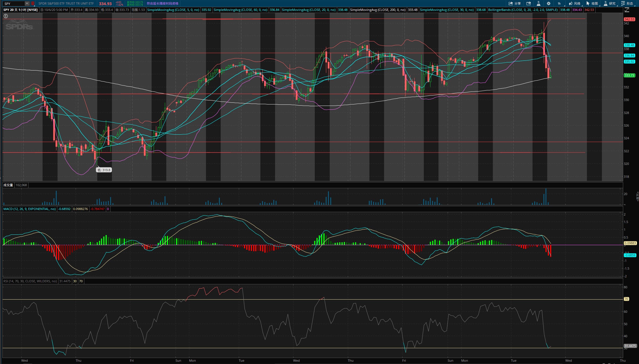Click the RSI study label
The width and height of the screenshot is (639, 364).
[x=30, y=281]
